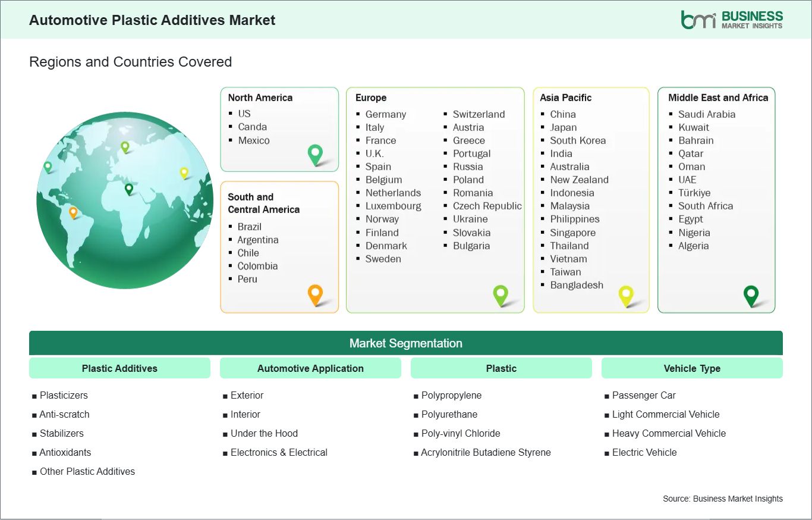Screen dimensions: 812x520
Task: Click the yellow map pin on the globe
Action: (184, 172)
